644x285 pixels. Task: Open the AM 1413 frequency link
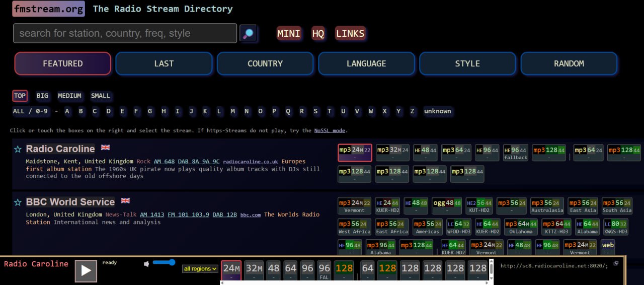pyautogui.click(x=152, y=215)
